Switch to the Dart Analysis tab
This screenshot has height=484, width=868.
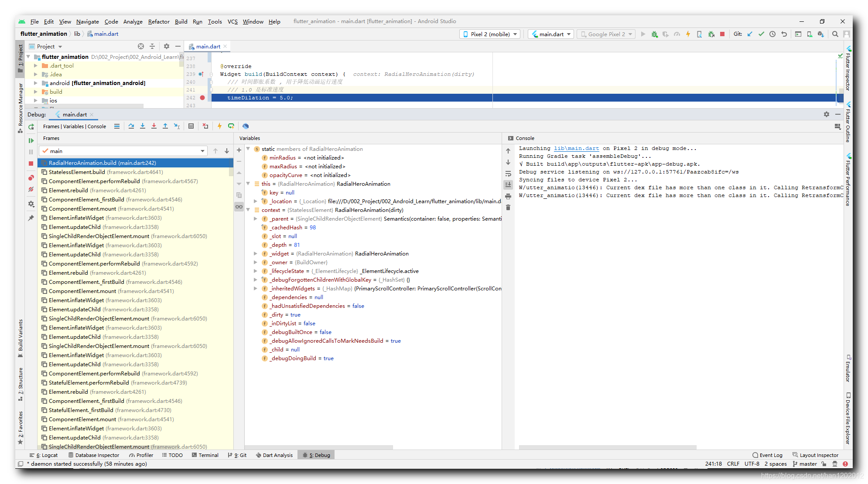274,455
